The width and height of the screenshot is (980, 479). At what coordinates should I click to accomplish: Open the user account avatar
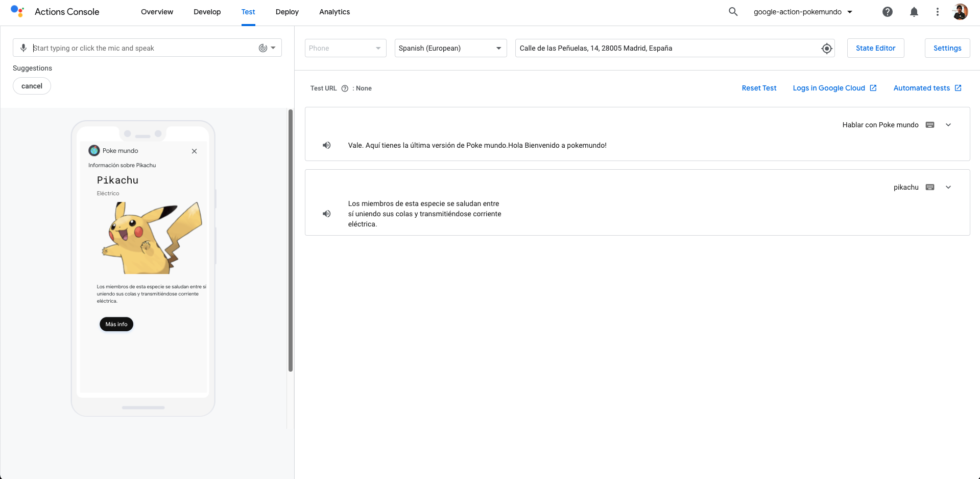[x=960, y=12]
